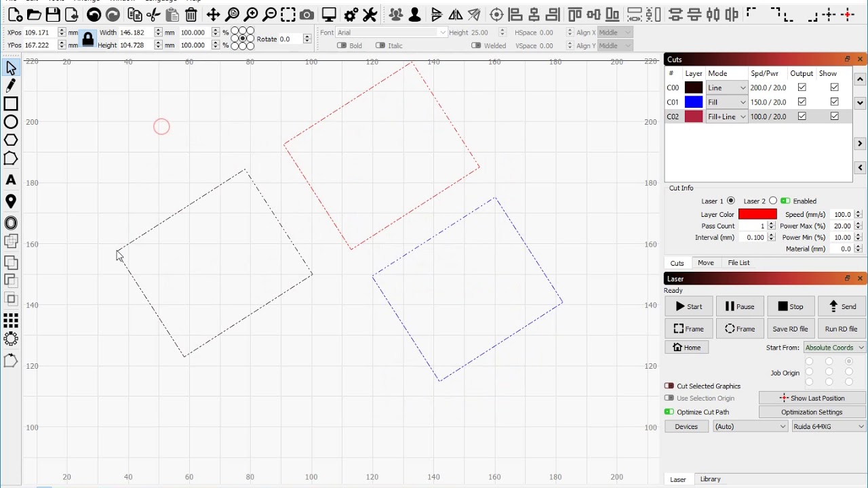Select the Ellipse drawing tool

click(11, 122)
